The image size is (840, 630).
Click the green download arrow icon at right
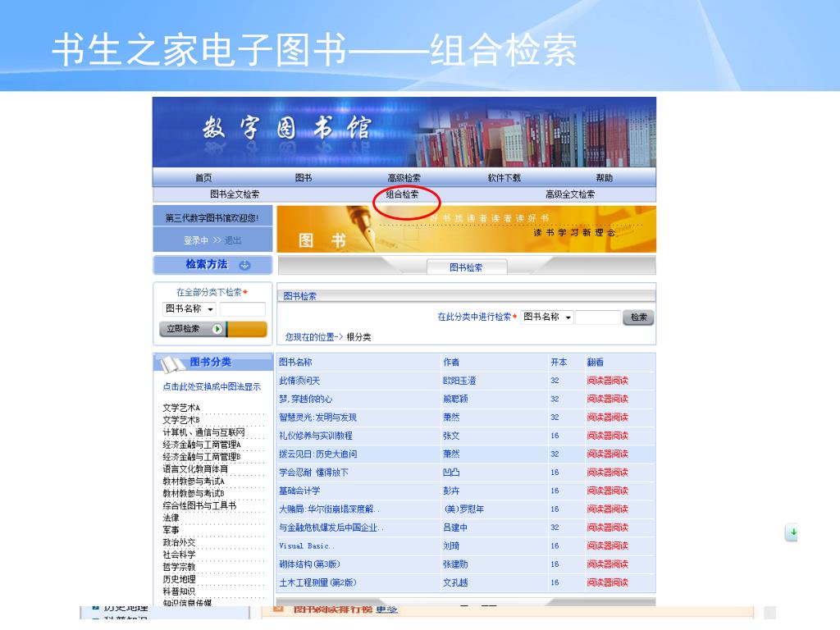[x=792, y=532]
